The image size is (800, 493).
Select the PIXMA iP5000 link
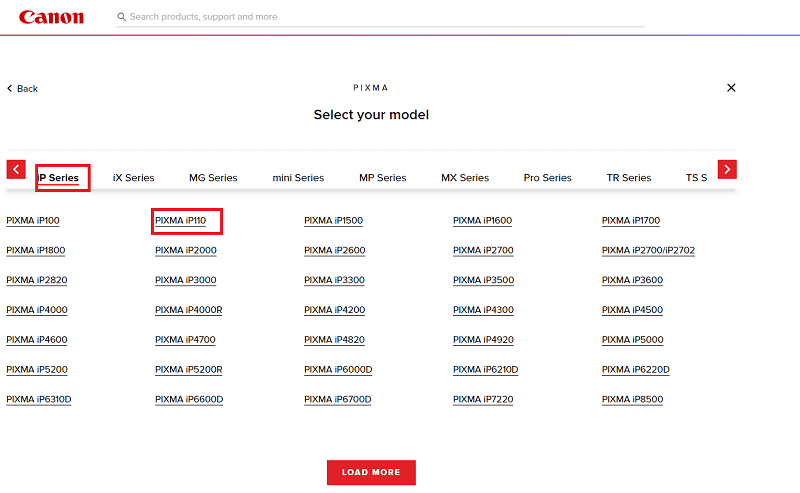click(x=633, y=339)
